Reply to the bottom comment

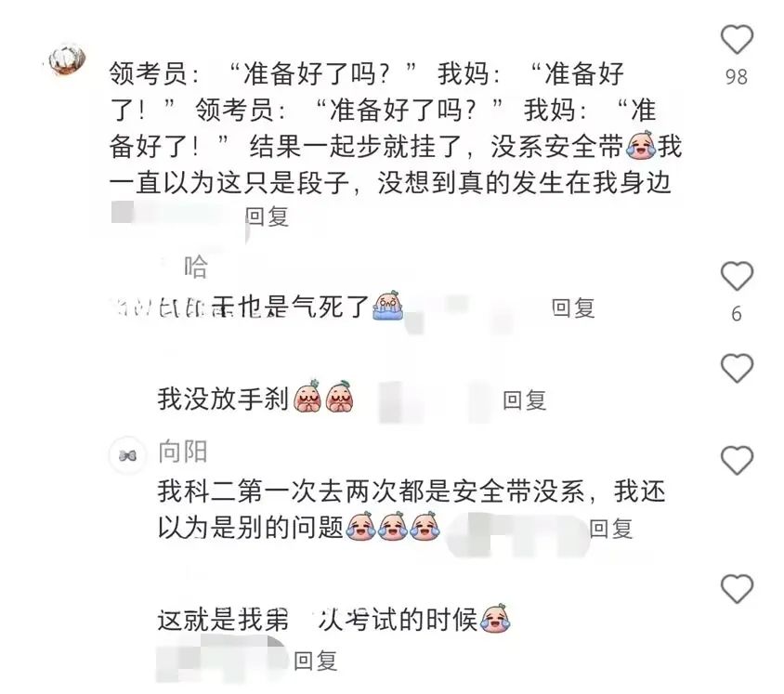[x=316, y=661]
